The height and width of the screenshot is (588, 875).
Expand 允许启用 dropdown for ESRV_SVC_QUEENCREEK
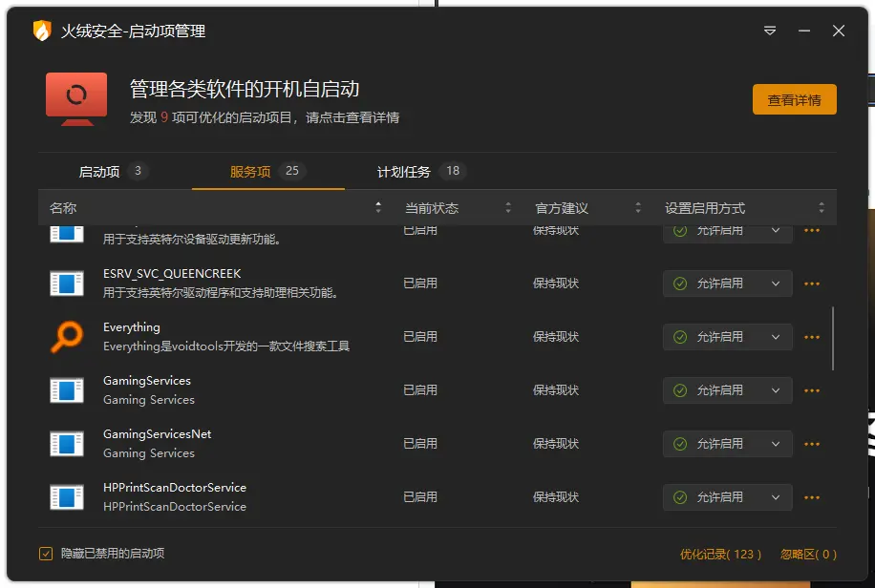coord(727,283)
